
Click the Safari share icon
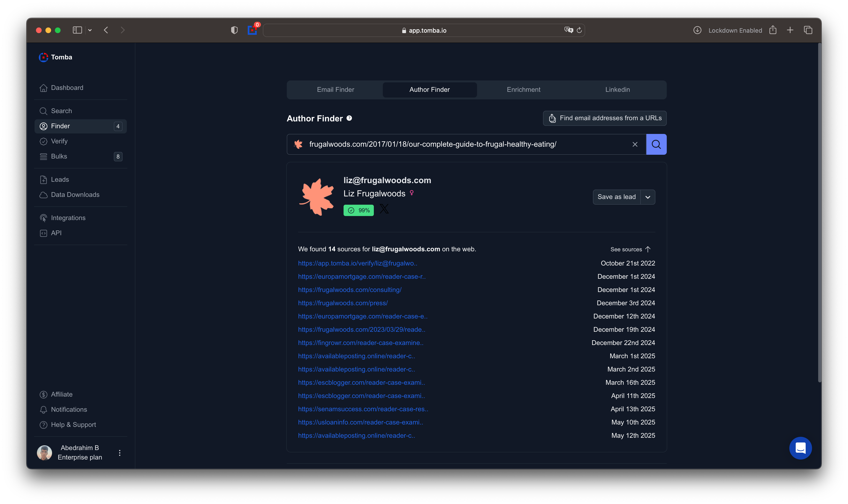pos(773,30)
